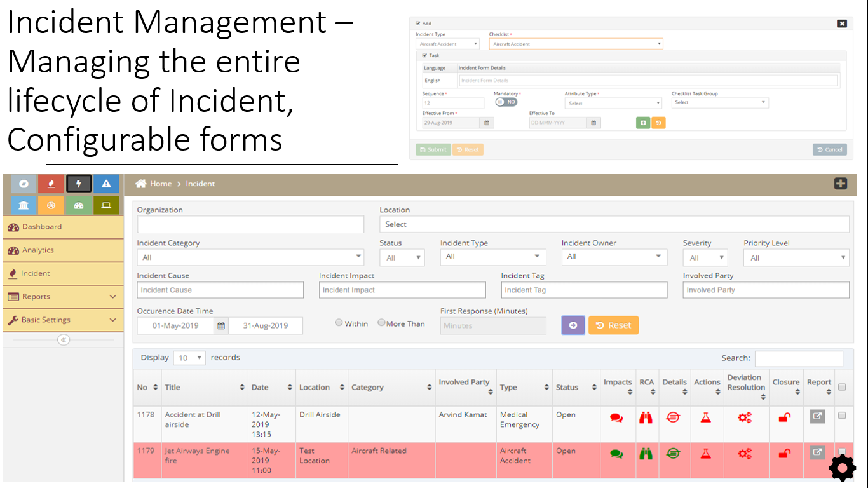Image resolution: width=868 pixels, height=488 pixels.
Task: Expand the Reports sidebar menu
Action: pyautogui.click(x=64, y=297)
